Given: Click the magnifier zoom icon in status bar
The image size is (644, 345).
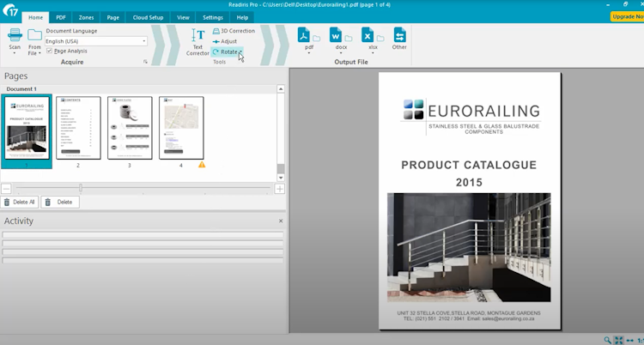Looking at the screenshot, I should 608,340.
